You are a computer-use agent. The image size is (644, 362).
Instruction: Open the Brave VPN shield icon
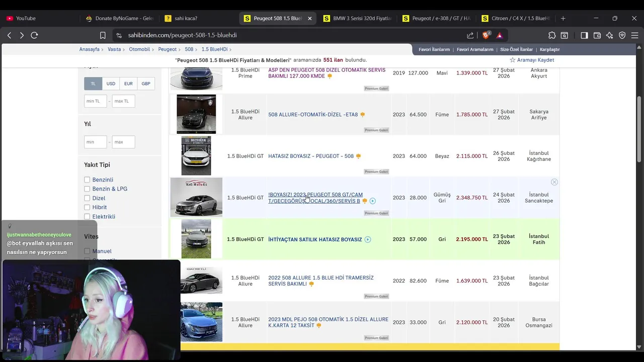[x=622, y=35]
